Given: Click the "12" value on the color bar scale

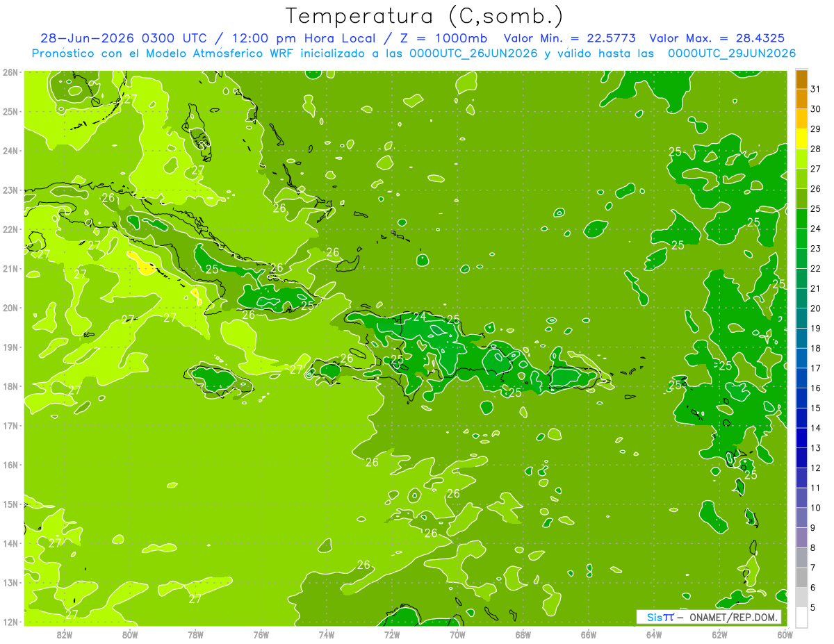Looking at the screenshot, I should coord(816,468).
